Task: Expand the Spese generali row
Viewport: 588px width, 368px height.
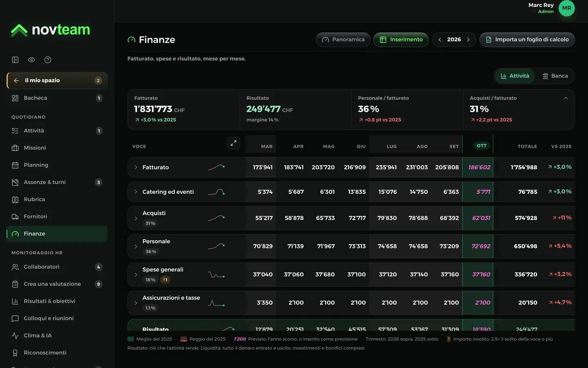Action: (136, 275)
